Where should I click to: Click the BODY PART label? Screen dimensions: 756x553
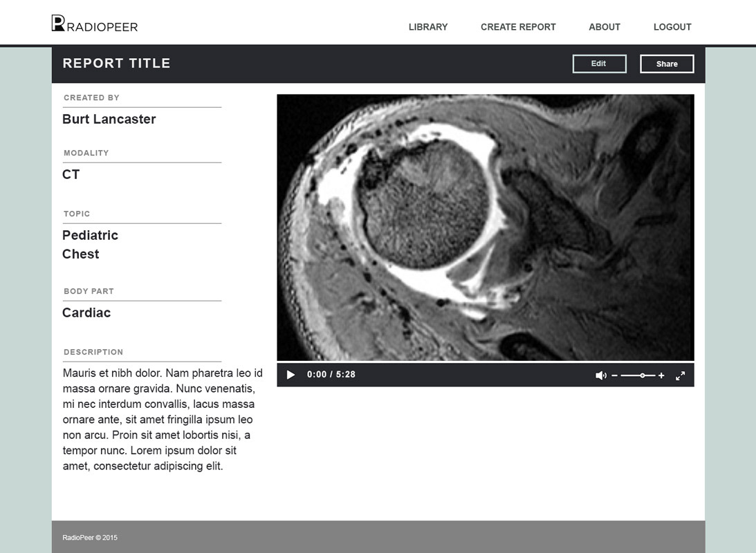click(x=89, y=292)
